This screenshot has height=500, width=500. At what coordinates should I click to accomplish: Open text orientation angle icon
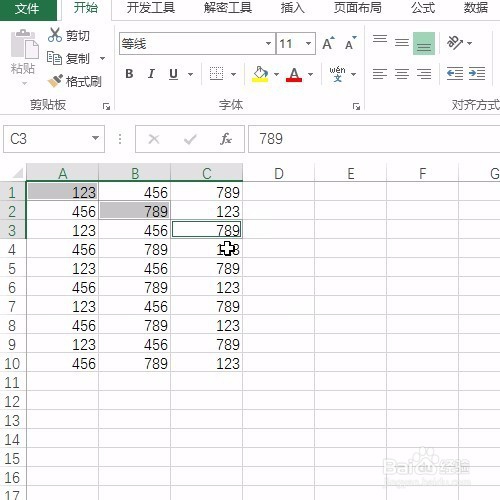pyautogui.click(x=455, y=43)
